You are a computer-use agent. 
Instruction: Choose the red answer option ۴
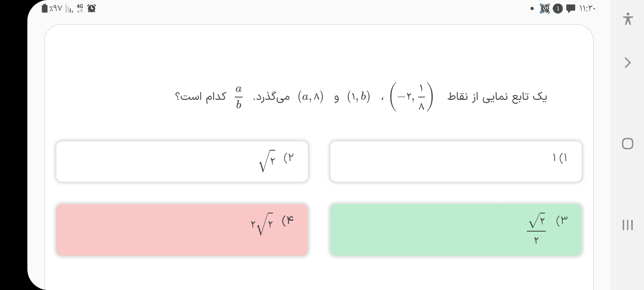tap(182, 230)
